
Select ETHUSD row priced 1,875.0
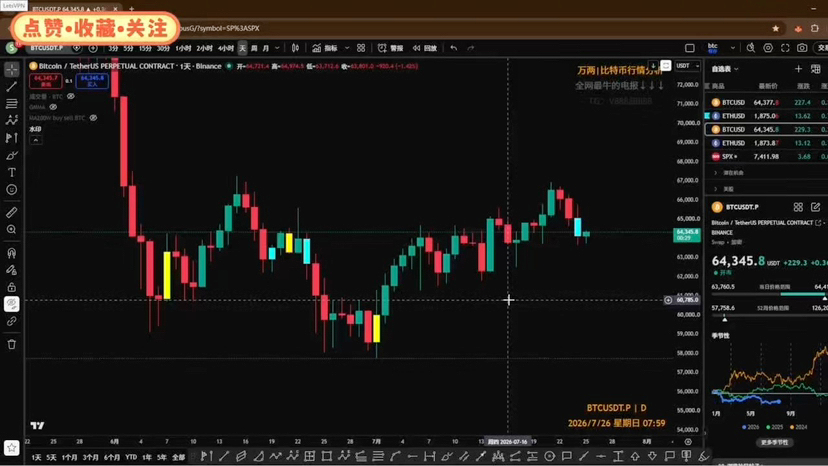(x=767, y=116)
